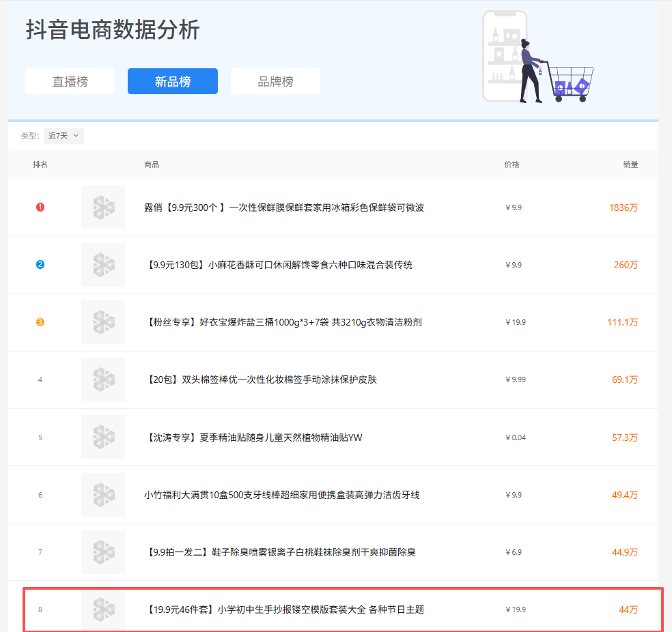Click the blue rank 2 badge
The image size is (672, 632).
tap(40, 265)
